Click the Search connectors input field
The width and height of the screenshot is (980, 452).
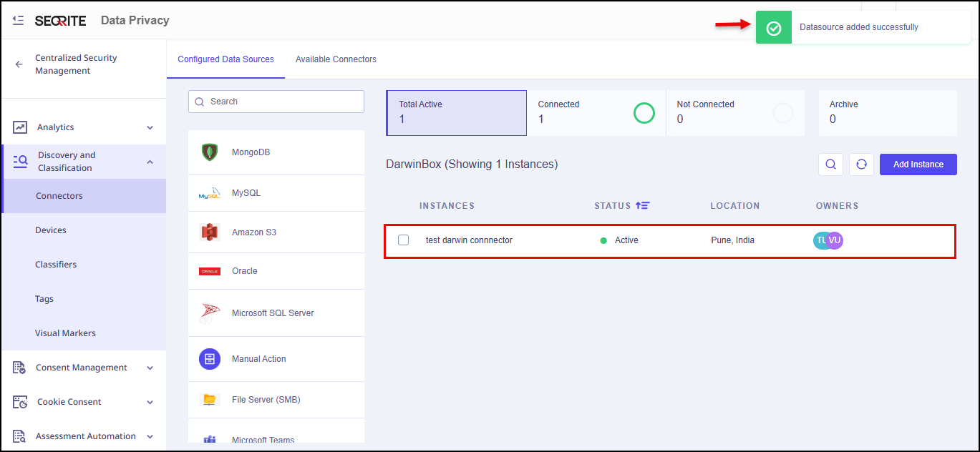point(276,102)
